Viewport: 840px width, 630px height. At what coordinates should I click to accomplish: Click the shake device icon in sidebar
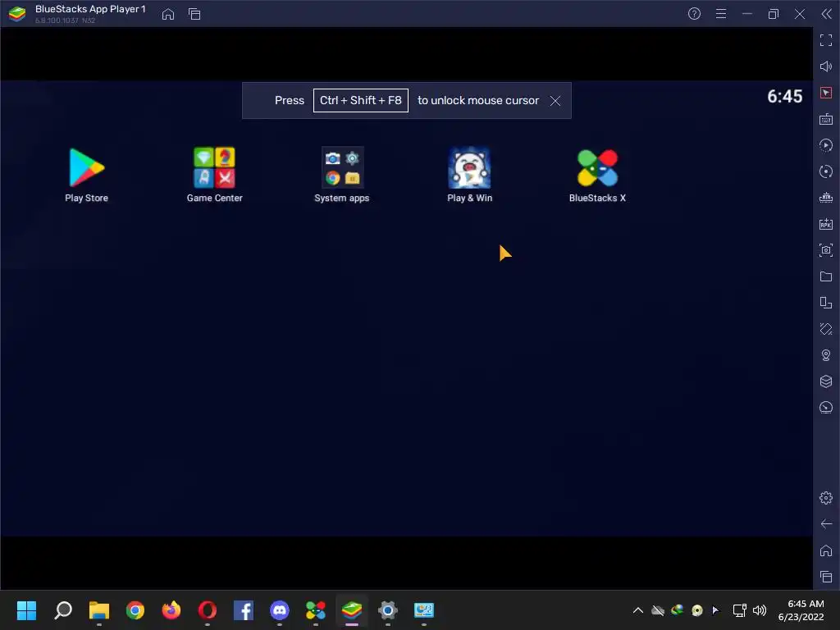[x=826, y=329]
